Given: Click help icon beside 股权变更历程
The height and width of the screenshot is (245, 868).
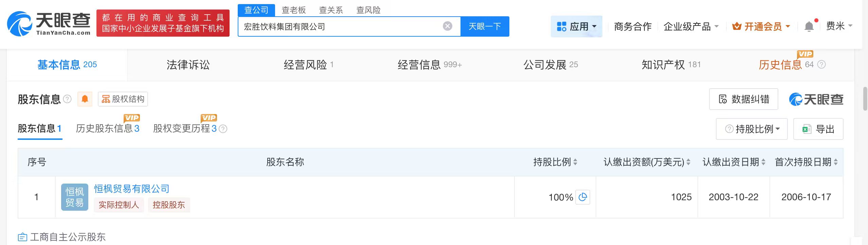Looking at the screenshot, I should [223, 129].
